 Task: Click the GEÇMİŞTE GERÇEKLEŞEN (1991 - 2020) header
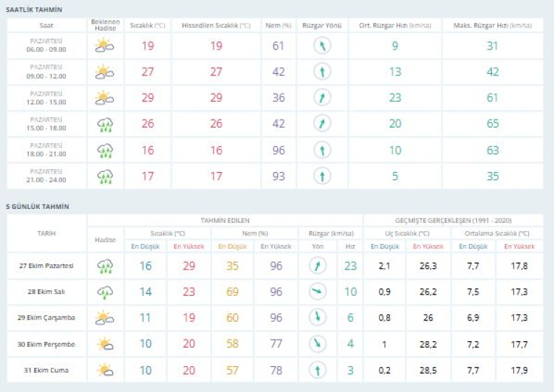(452, 220)
